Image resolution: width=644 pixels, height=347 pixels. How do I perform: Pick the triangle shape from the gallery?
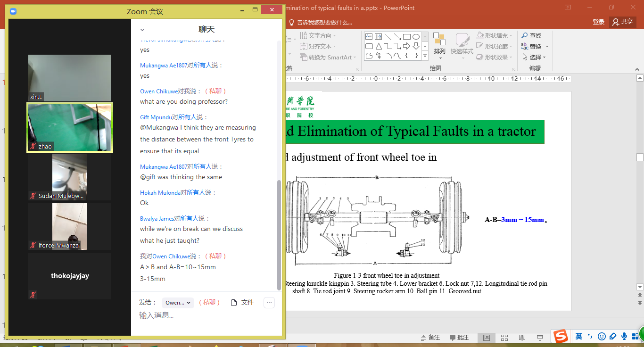pyautogui.click(x=379, y=46)
